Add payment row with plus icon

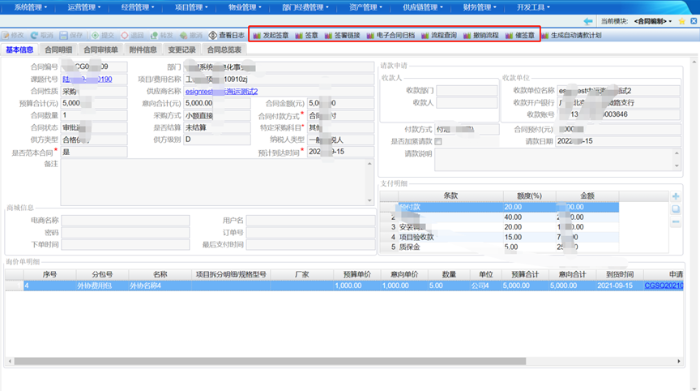(x=675, y=196)
